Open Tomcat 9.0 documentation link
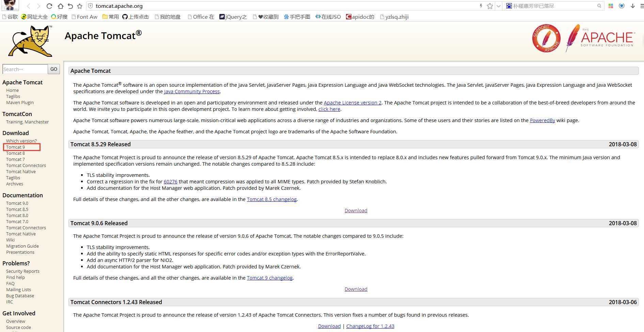 pyautogui.click(x=17, y=203)
